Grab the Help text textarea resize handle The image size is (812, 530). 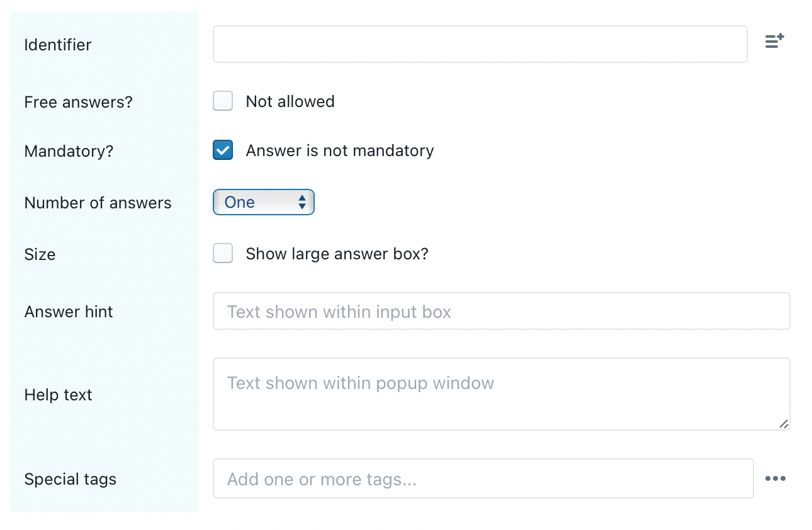pyautogui.click(x=784, y=424)
